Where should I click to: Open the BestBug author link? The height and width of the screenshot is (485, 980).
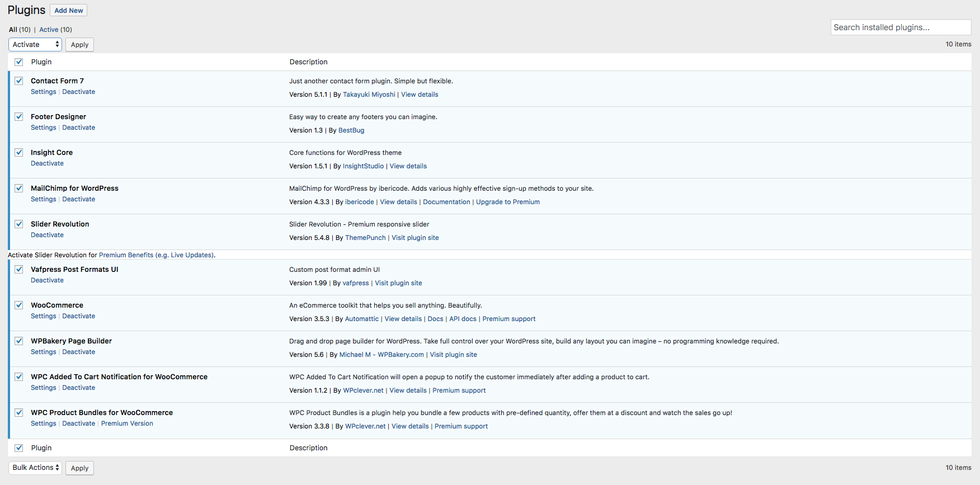click(351, 130)
